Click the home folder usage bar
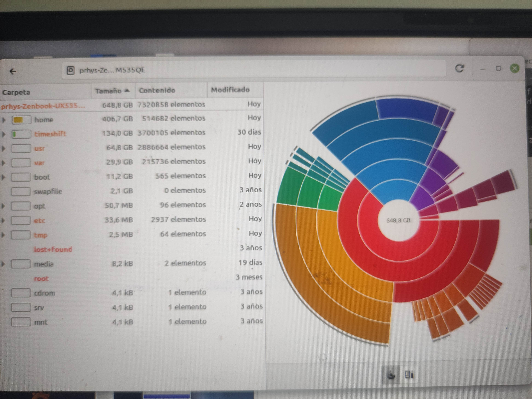Viewport: 532px width, 399px height. pyautogui.click(x=21, y=120)
